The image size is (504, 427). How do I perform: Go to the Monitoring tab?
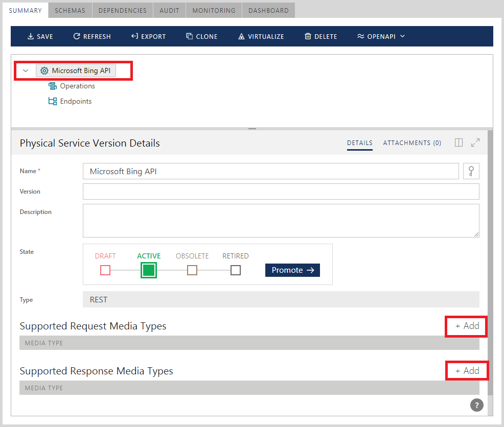pyautogui.click(x=214, y=10)
